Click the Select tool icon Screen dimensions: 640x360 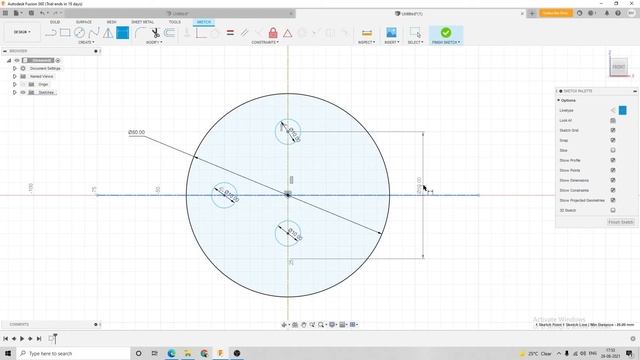(415, 32)
